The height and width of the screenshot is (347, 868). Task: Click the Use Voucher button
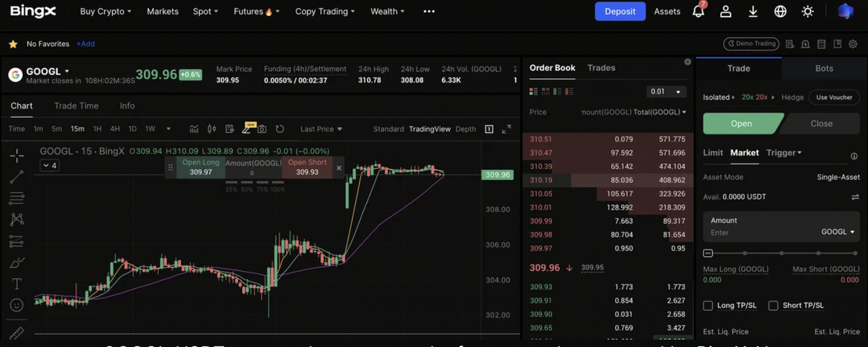click(834, 97)
